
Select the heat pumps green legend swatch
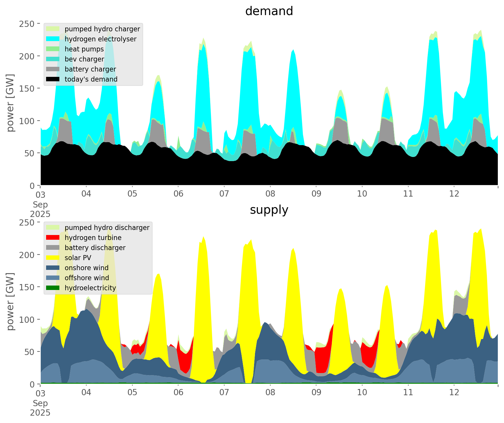53,49
